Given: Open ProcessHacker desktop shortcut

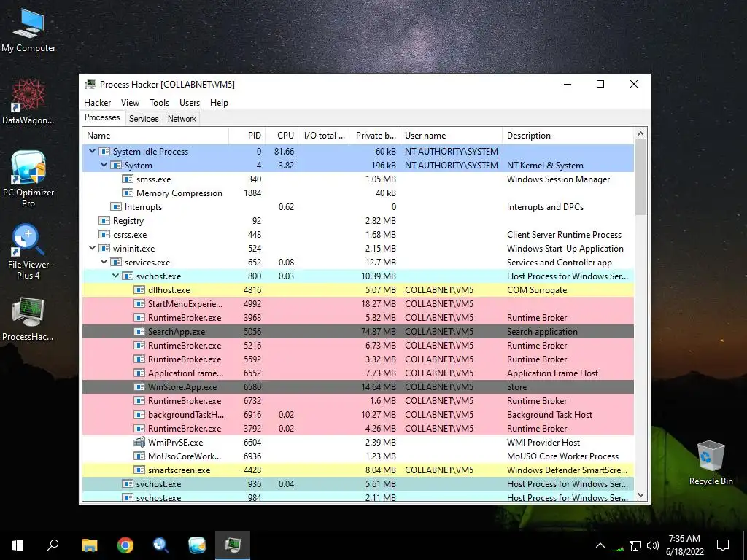Looking at the screenshot, I should pyautogui.click(x=28, y=319).
